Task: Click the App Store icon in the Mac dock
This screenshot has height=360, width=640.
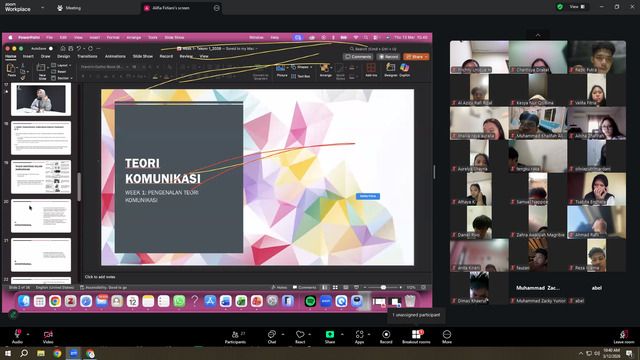Action: [210, 301]
